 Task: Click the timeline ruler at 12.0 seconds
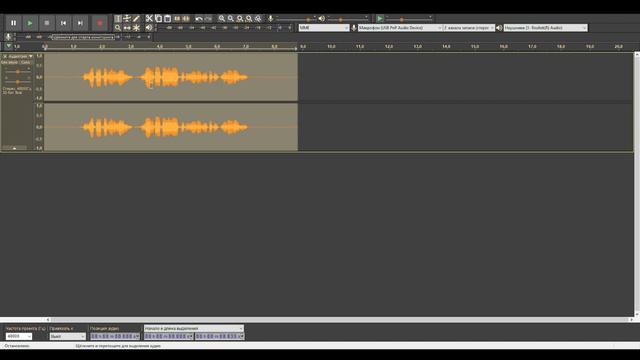pyautogui.click(x=389, y=47)
